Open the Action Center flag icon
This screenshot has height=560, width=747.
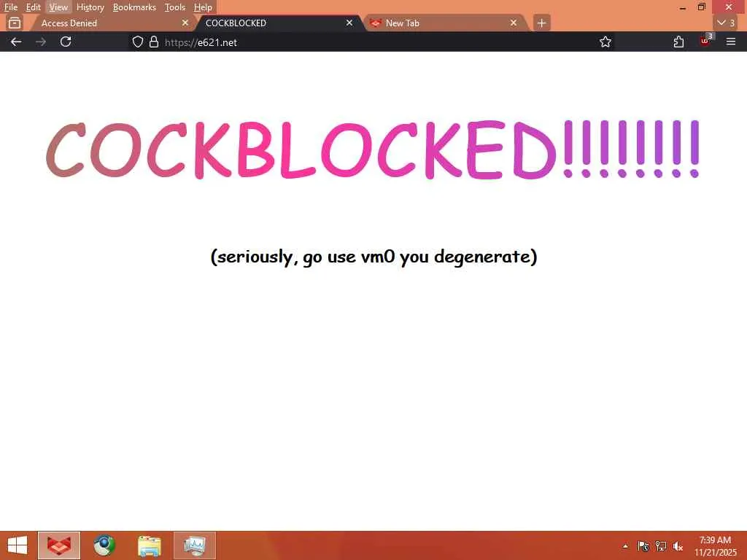pyautogui.click(x=643, y=546)
